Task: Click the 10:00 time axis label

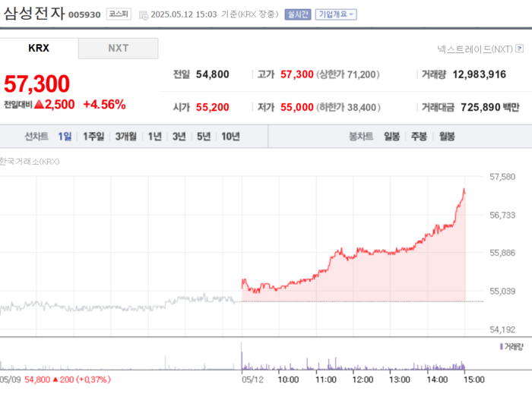Action: [288, 380]
